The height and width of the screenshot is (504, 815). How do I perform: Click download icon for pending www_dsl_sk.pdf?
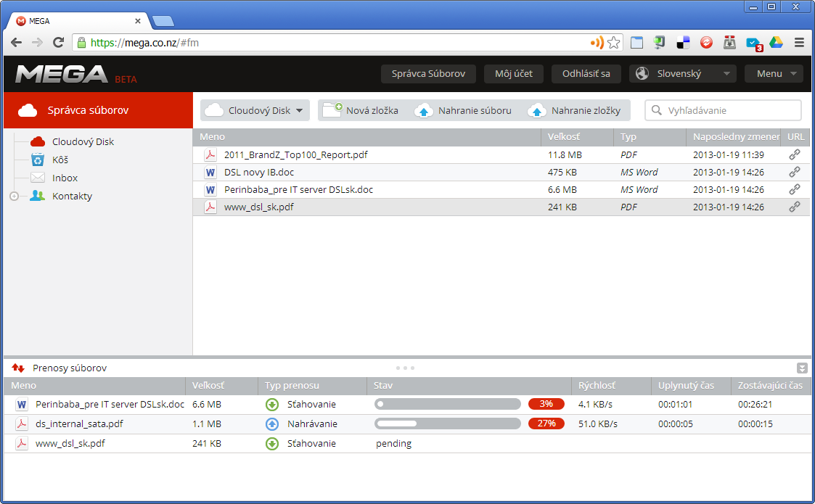[272, 444]
